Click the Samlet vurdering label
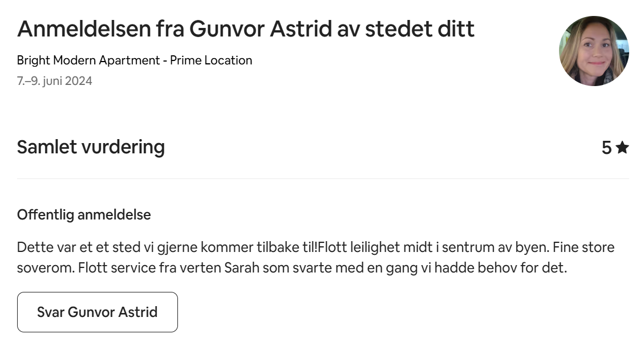Image resolution: width=644 pixels, height=362 pixels. [91, 147]
